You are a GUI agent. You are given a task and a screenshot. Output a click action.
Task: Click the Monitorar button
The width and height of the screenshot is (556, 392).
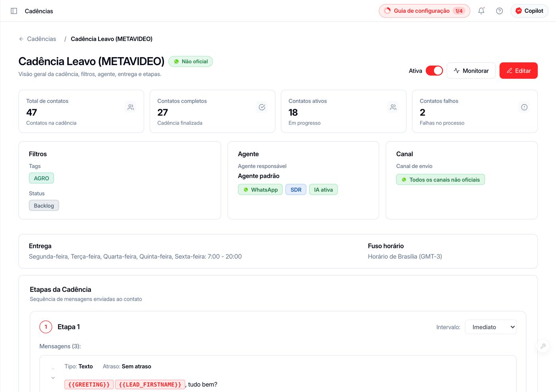pyautogui.click(x=471, y=71)
